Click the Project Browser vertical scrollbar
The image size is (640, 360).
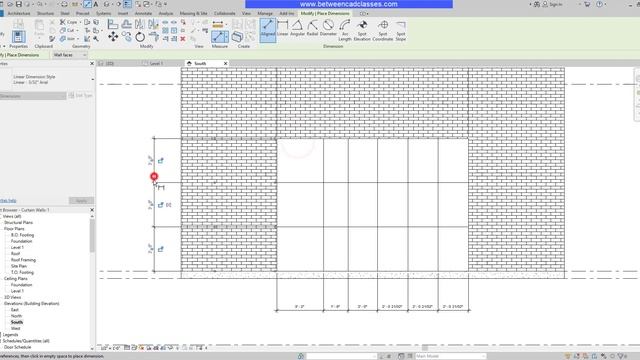click(92, 236)
